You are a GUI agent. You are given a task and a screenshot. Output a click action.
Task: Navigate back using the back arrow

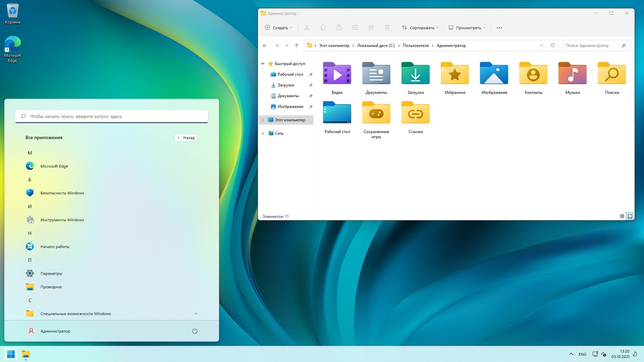click(x=265, y=46)
